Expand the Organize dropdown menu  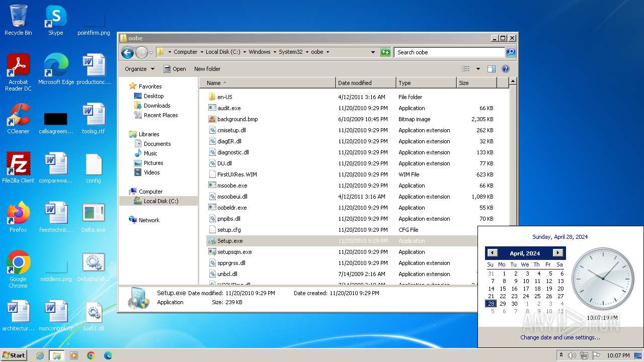pyautogui.click(x=139, y=69)
